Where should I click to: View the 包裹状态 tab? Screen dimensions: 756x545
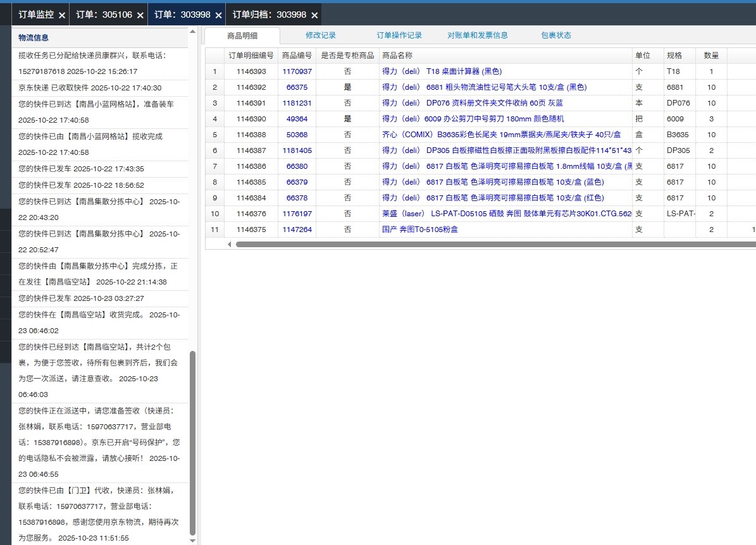555,35
